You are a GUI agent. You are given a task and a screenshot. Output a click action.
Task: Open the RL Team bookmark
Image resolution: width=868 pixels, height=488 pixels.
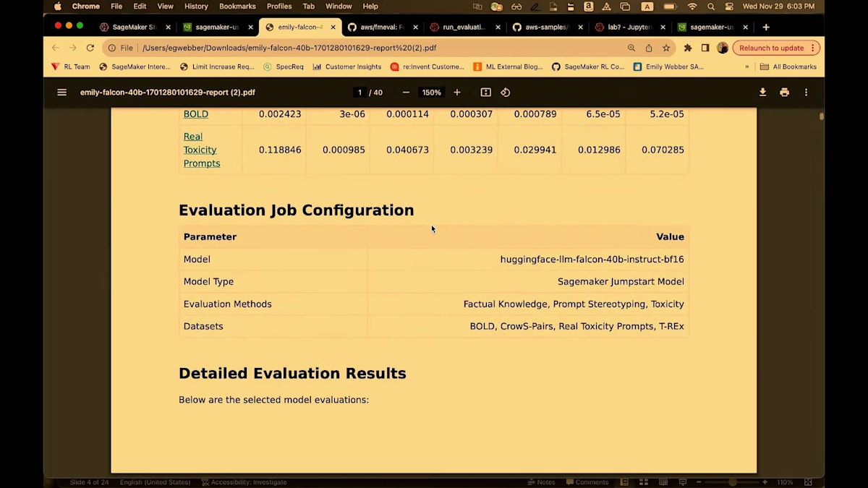tap(71, 67)
